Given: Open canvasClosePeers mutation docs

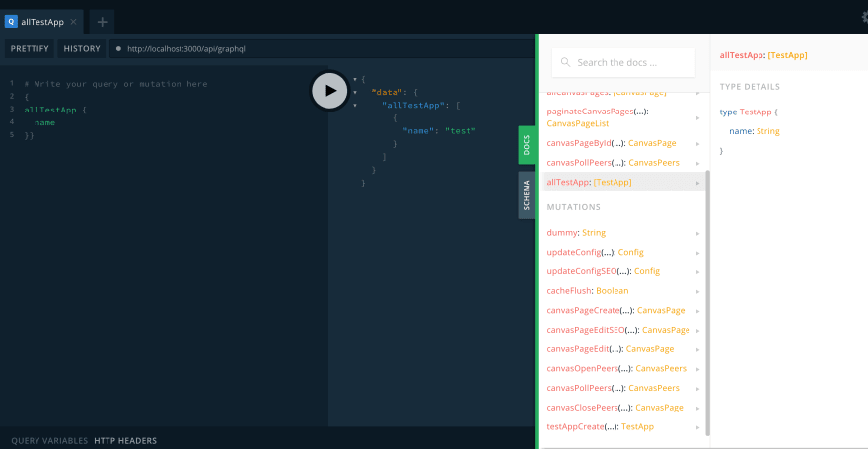Looking at the screenshot, I should pyautogui.click(x=623, y=408).
